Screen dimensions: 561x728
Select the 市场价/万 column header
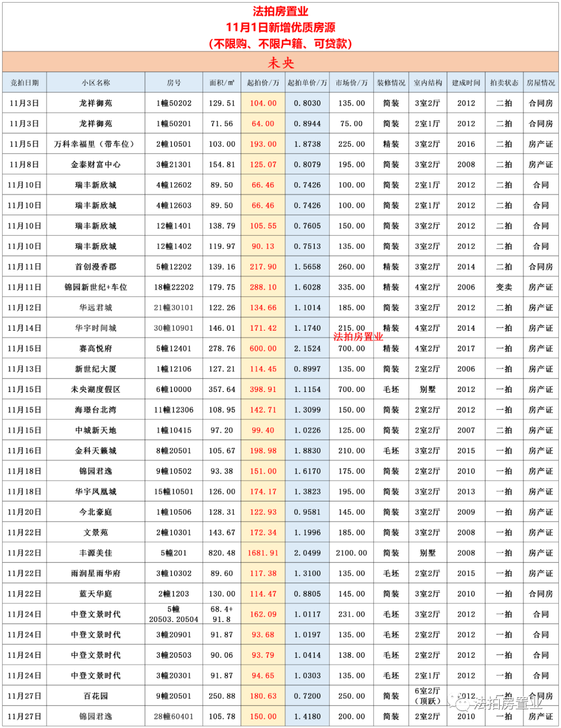[351, 83]
